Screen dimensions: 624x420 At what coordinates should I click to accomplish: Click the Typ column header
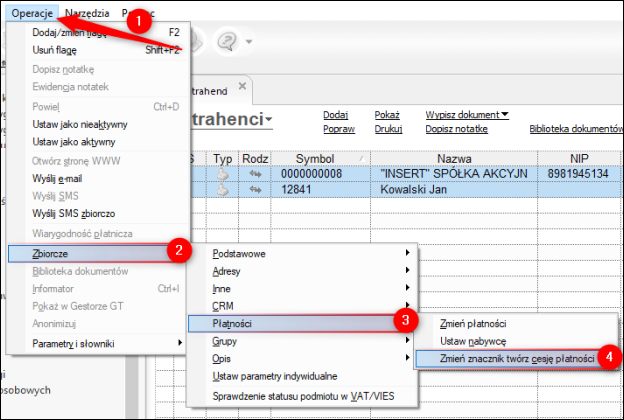pos(222,159)
